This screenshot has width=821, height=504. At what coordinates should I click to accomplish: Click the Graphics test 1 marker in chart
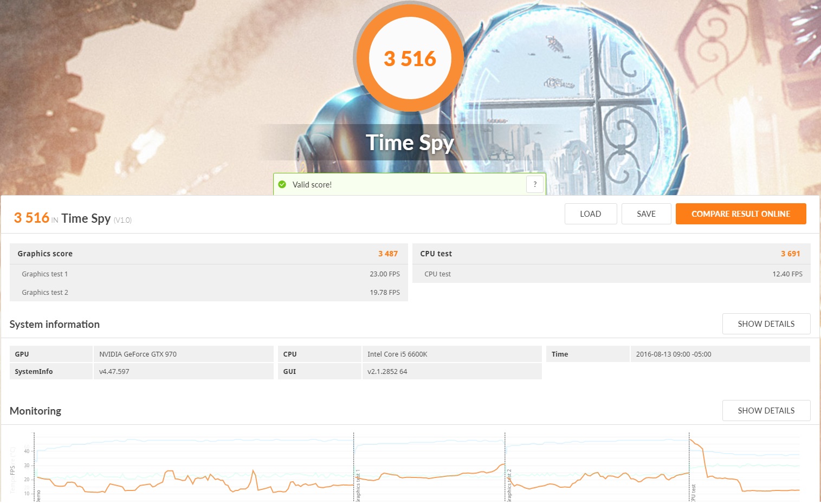(358, 486)
